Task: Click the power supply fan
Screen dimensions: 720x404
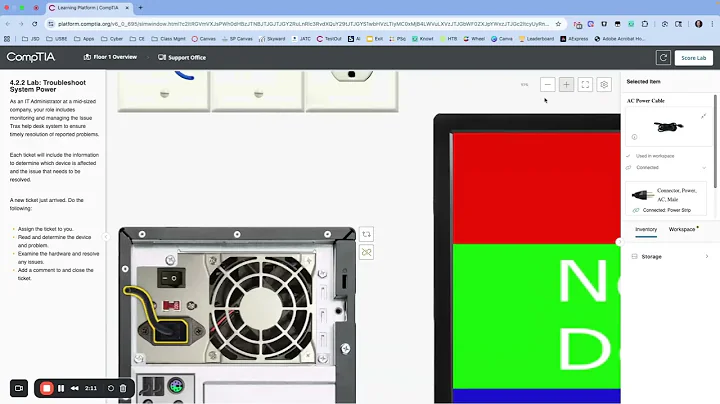Action: pos(261,308)
